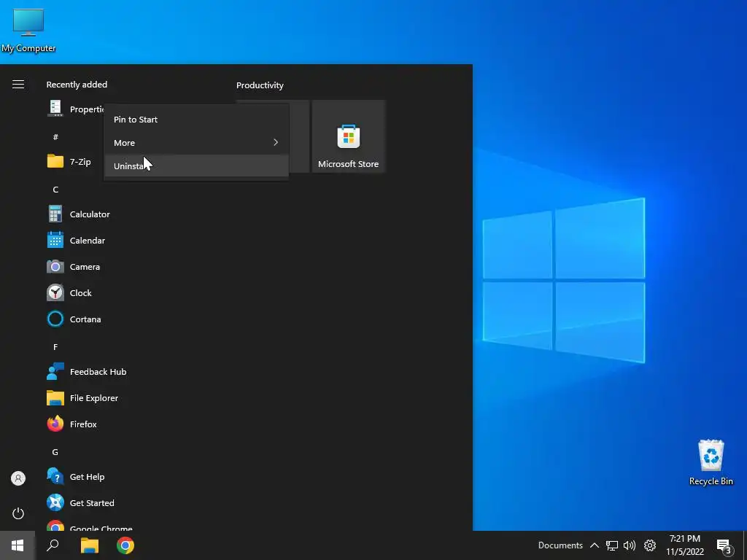Jump to the F letter header
747x560 pixels.
pos(55,346)
